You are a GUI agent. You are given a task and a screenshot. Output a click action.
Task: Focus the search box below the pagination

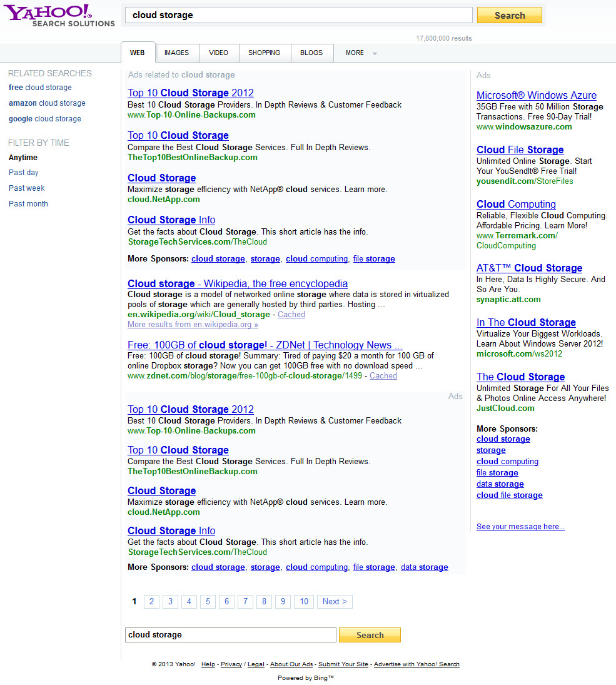(231, 635)
